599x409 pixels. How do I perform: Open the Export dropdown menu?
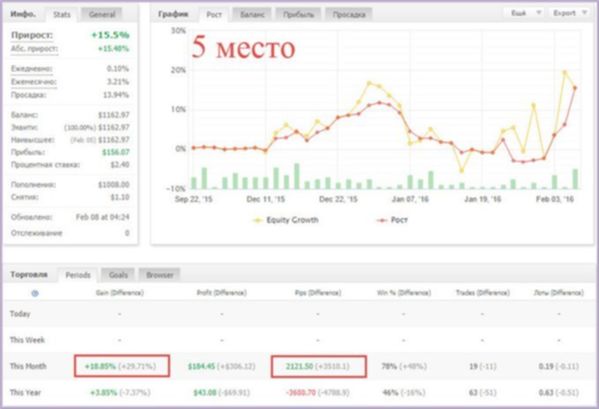(570, 13)
